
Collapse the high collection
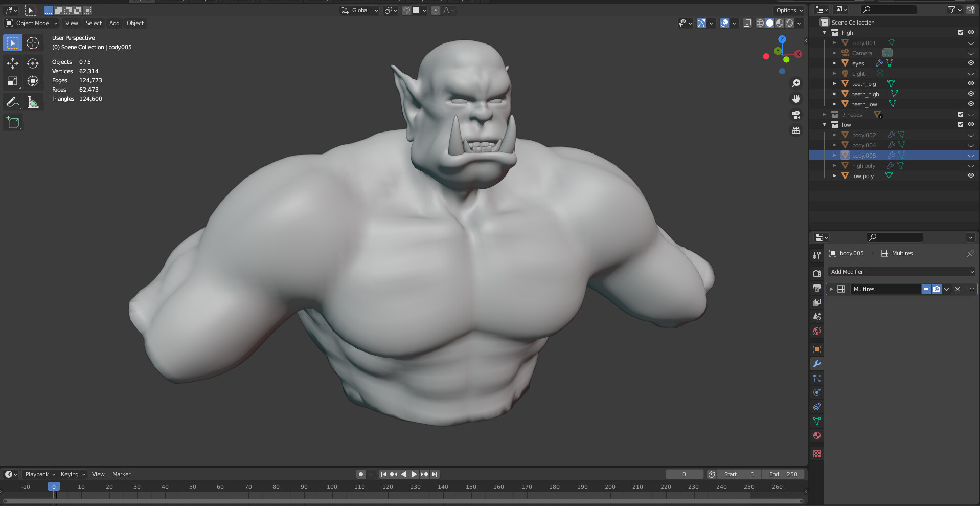tap(825, 32)
